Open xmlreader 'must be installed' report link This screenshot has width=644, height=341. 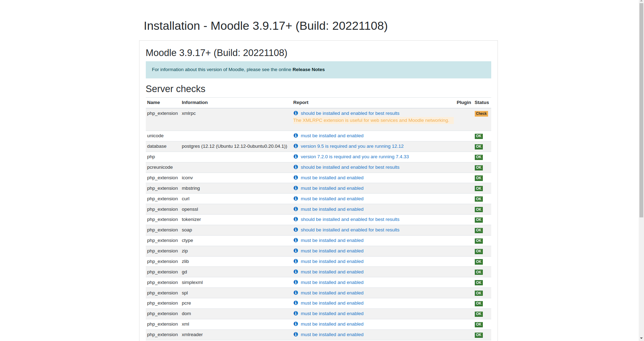click(x=332, y=335)
